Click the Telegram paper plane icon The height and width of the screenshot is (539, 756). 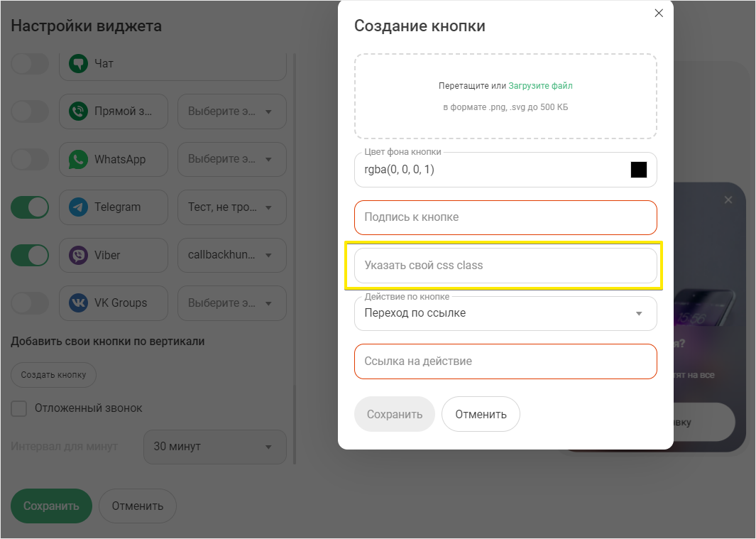pos(78,207)
